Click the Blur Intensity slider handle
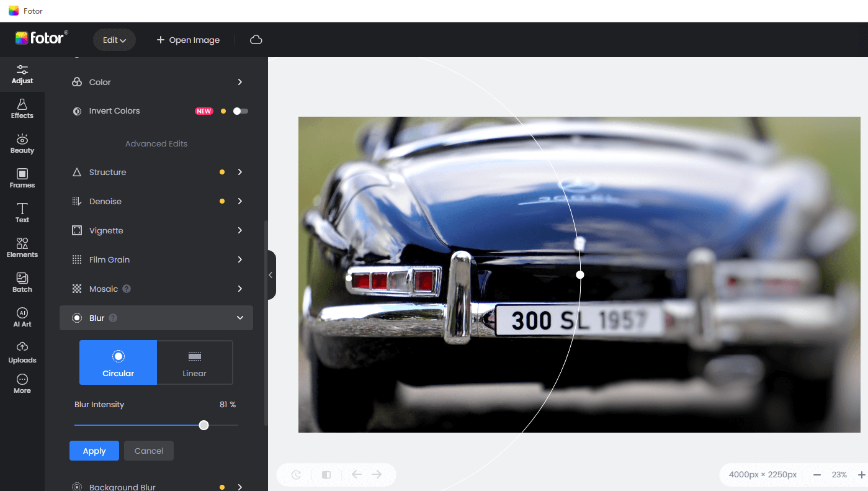Viewport: 868px width, 491px height. coord(204,425)
